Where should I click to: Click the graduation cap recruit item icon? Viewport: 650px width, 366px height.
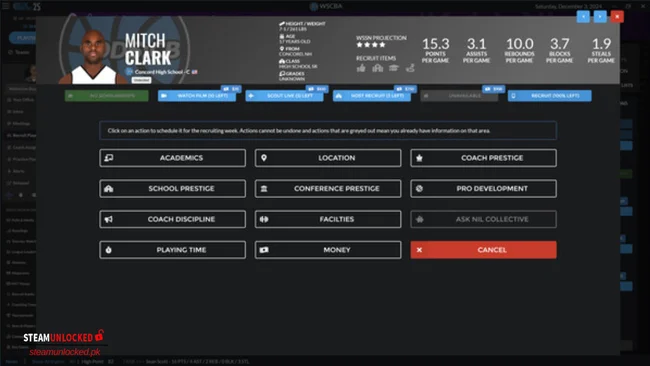(x=393, y=68)
